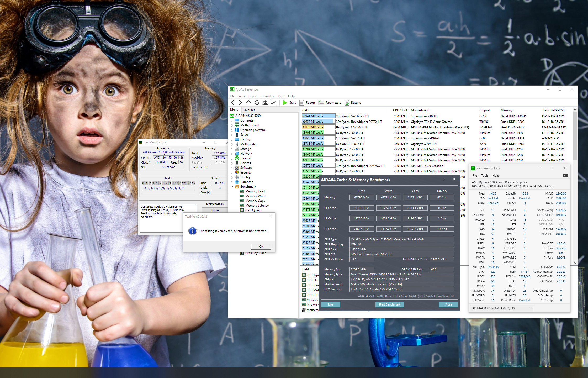Click the ZenTimings screenshot camera icon
588x378 pixels.
[565, 175]
